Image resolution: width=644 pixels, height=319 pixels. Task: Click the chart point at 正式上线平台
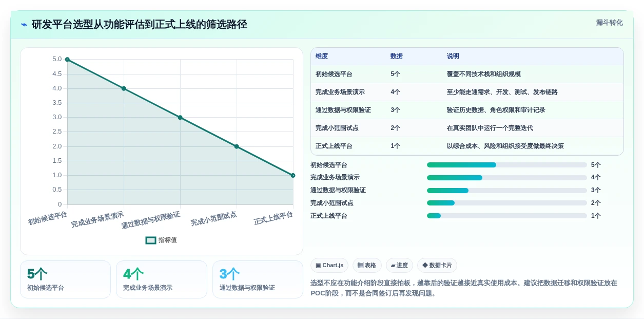[293, 175]
